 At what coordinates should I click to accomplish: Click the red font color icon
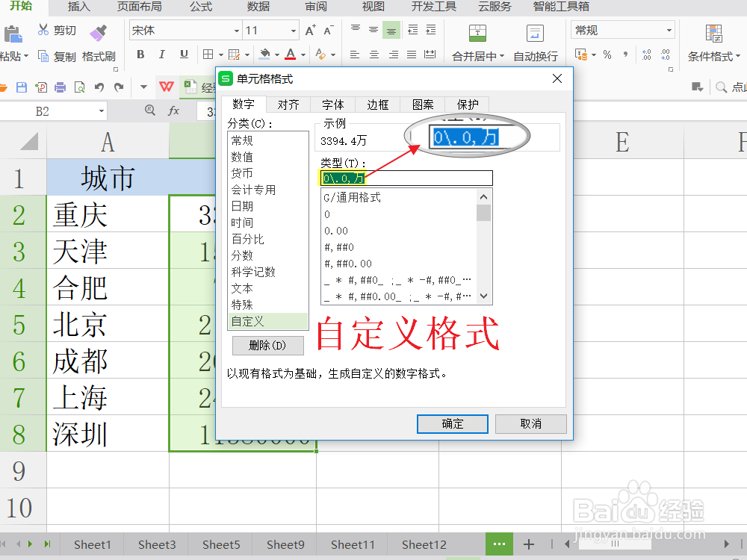coord(290,55)
